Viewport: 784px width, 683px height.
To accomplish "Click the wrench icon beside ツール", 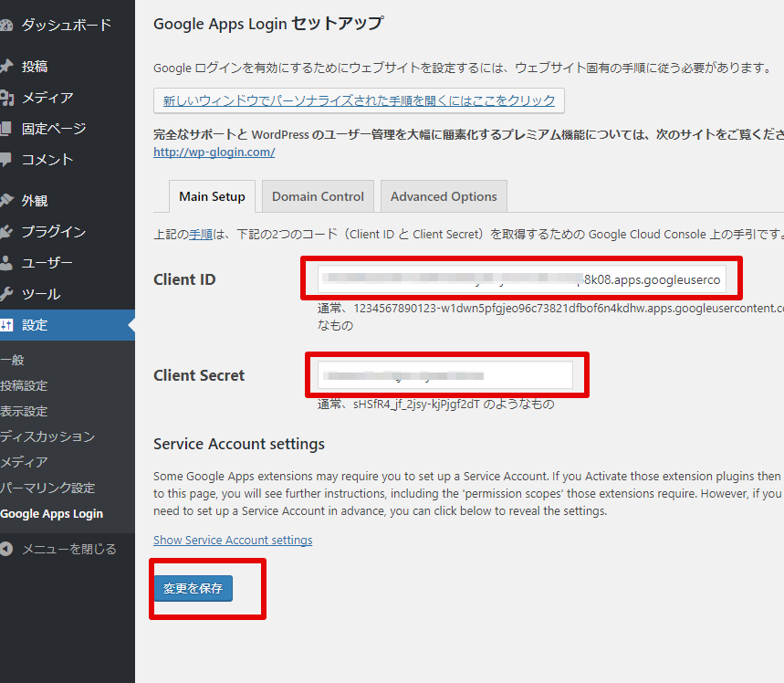I will [x=6, y=294].
